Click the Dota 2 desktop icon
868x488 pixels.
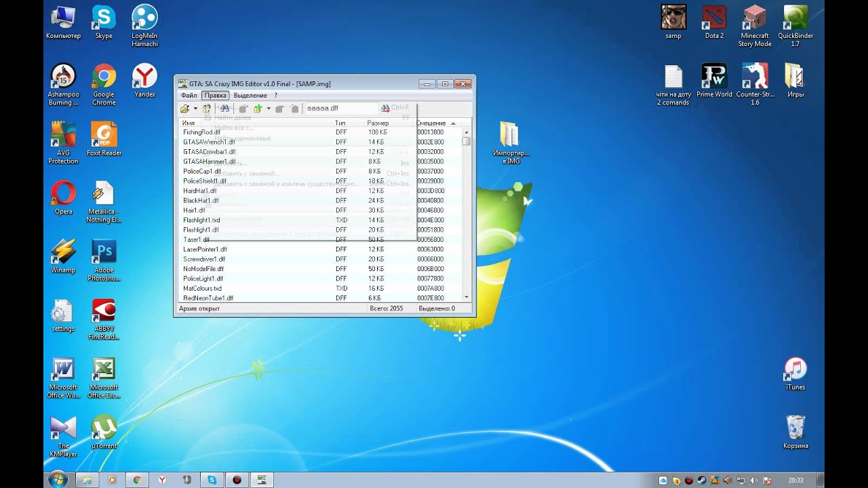(x=714, y=22)
